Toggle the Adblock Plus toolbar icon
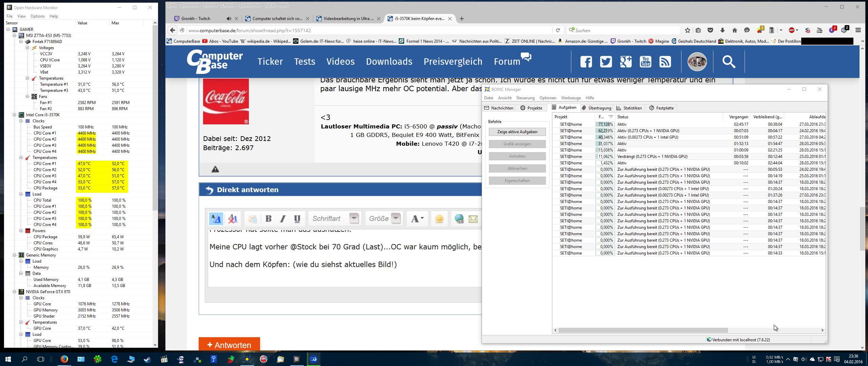The image size is (868, 366). pos(791,30)
